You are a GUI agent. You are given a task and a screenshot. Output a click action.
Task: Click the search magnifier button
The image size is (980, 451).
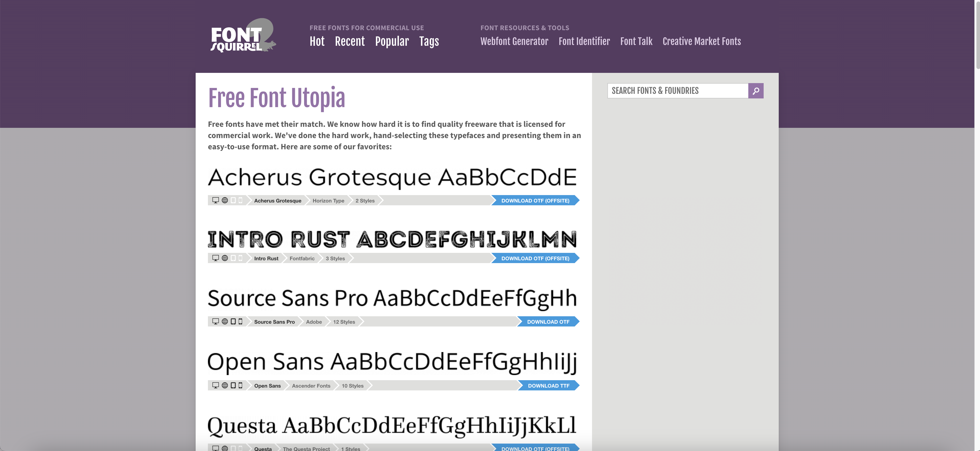pyautogui.click(x=755, y=91)
